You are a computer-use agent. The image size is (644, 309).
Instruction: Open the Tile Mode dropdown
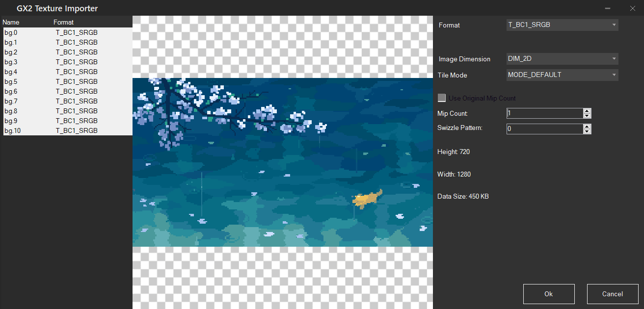click(x=562, y=75)
